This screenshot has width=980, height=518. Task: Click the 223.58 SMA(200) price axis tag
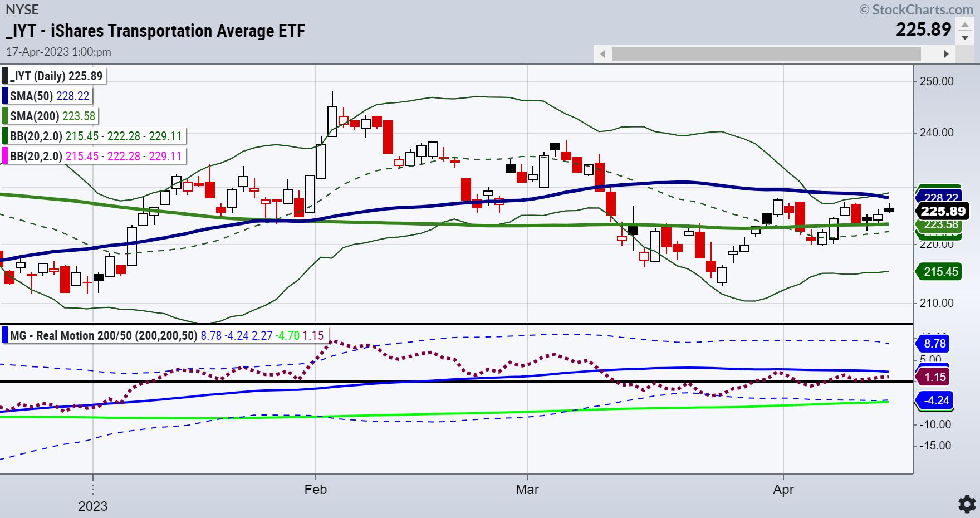click(x=940, y=225)
